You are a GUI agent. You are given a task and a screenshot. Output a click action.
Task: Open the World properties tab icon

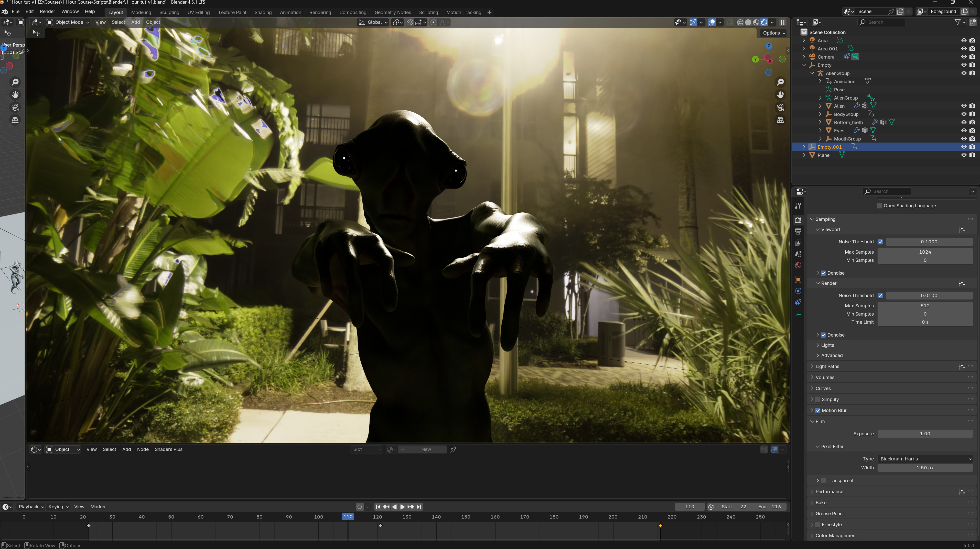pyautogui.click(x=798, y=265)
